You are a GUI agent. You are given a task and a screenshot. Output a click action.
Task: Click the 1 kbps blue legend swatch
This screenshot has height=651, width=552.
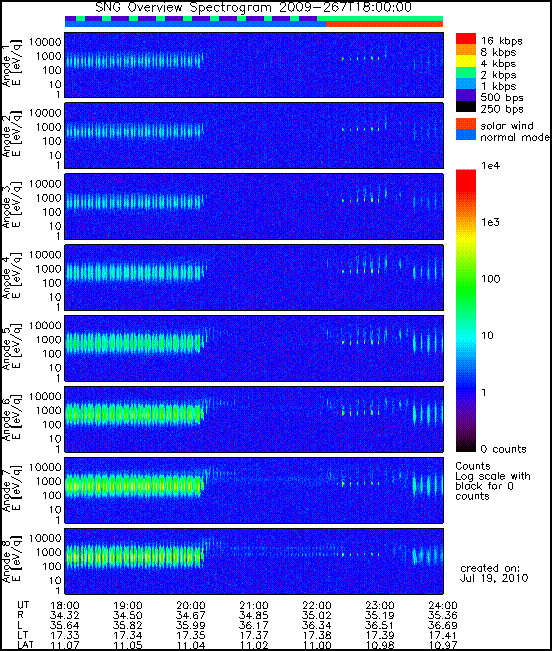point(466,84)
